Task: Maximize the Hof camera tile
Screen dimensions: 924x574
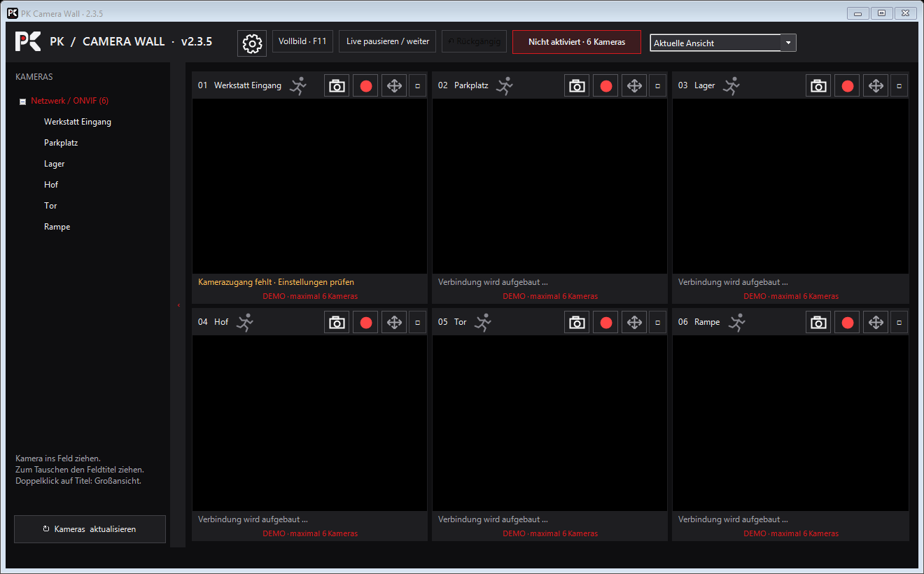Action: coord(418,323)
